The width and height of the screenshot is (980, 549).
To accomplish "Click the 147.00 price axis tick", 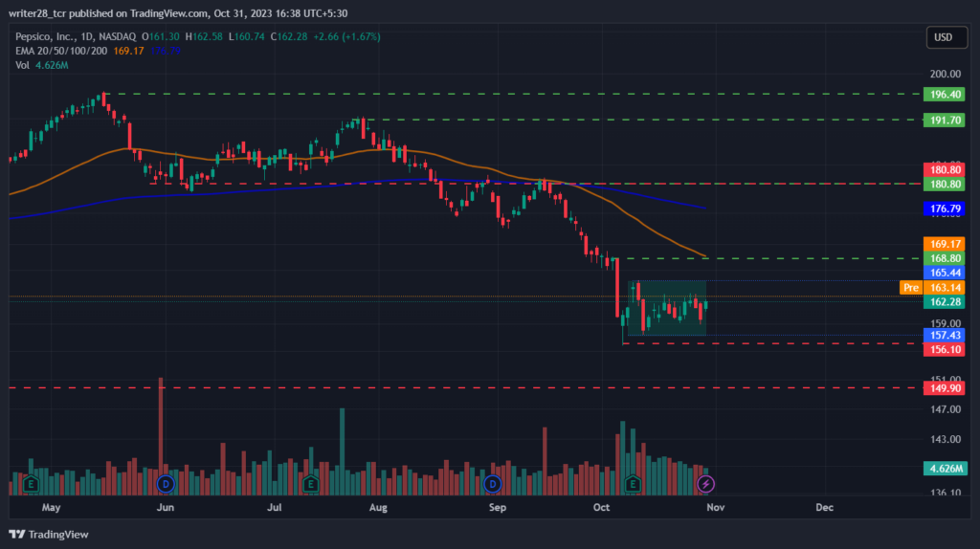I will 945,409.
